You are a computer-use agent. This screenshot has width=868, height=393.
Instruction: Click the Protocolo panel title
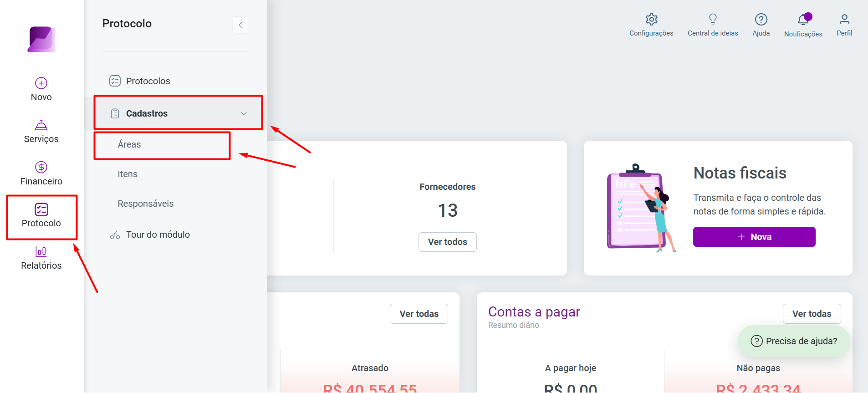[x=127, y=24]
